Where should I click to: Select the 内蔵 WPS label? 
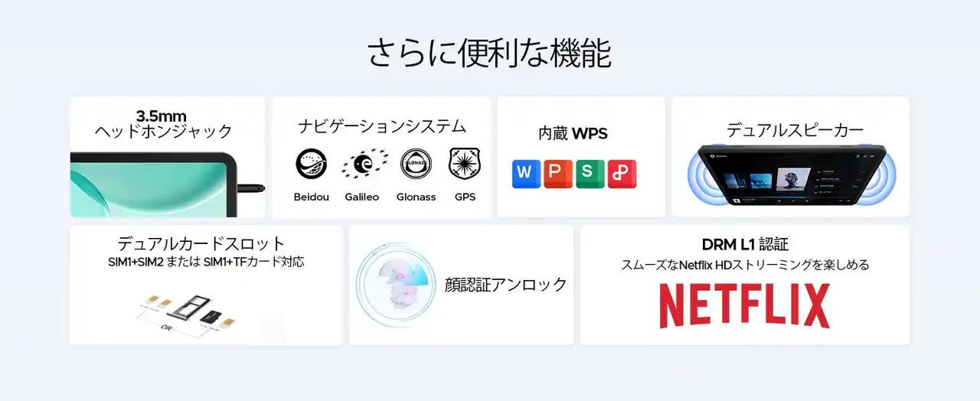573,133
